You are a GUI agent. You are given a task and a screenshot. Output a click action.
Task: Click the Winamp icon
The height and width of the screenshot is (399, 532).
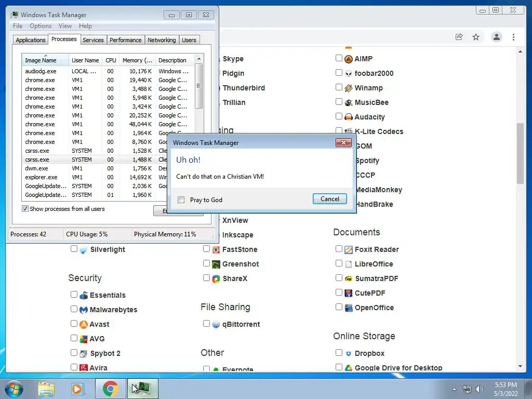(x=349, y=88)
